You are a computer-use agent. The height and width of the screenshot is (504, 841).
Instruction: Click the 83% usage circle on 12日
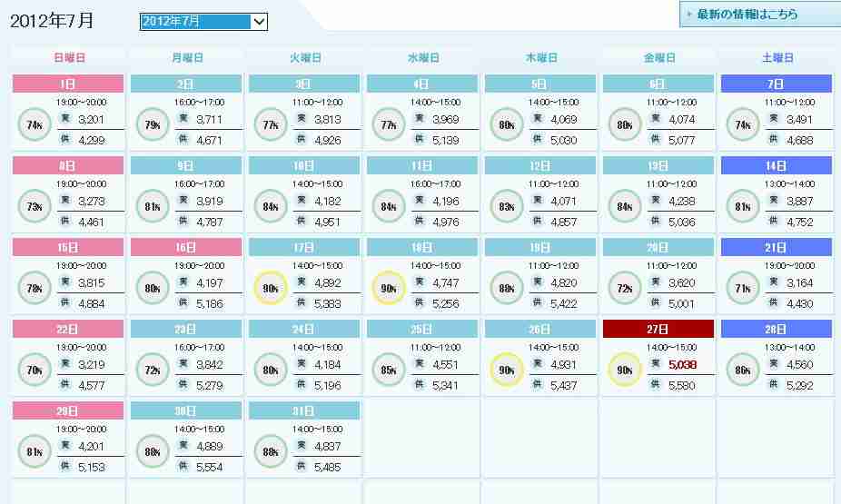(506, 206)
